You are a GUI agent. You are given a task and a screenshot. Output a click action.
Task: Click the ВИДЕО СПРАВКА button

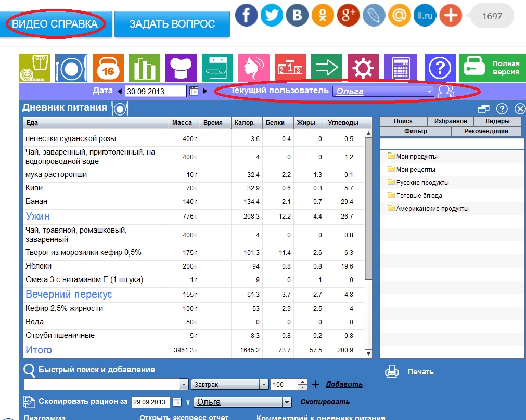(55, 23)
